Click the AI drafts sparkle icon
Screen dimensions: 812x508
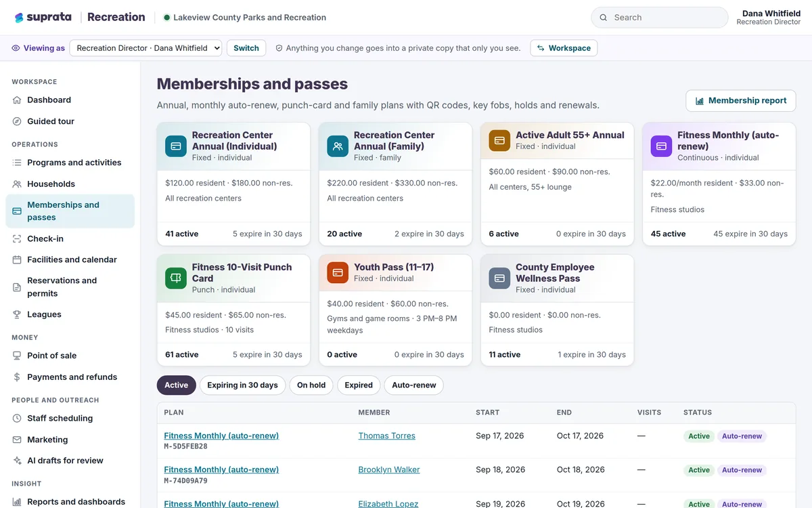[17, 461]
